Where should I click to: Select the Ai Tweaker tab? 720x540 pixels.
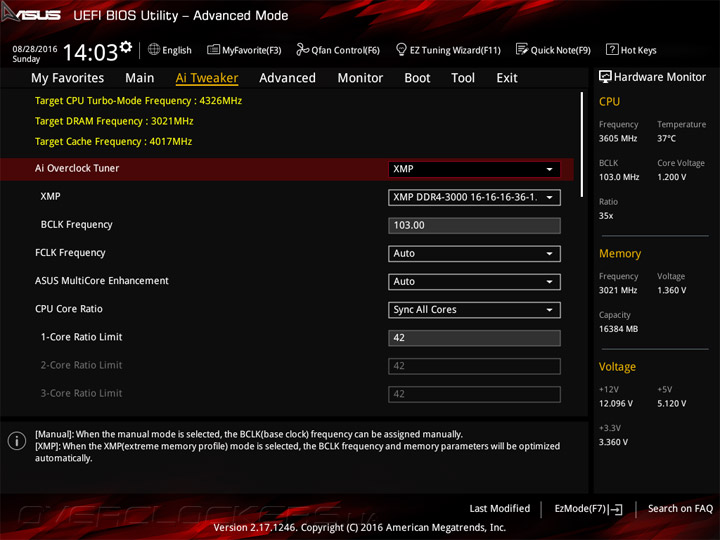click(207, 78)
